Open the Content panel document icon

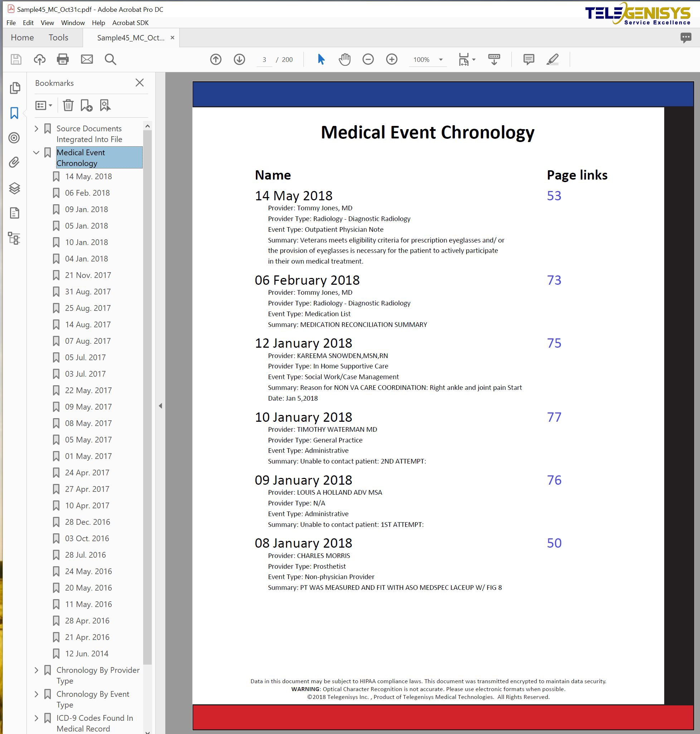click(x=14, y=213)
